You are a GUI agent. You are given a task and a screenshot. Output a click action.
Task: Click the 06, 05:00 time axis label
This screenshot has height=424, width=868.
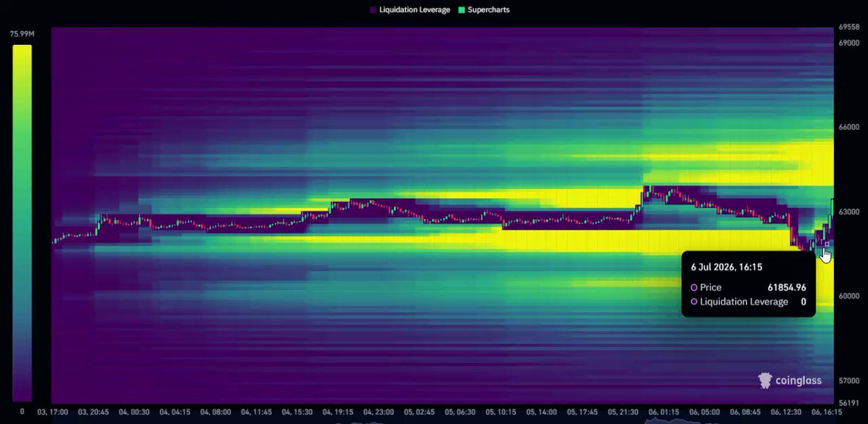706,412
